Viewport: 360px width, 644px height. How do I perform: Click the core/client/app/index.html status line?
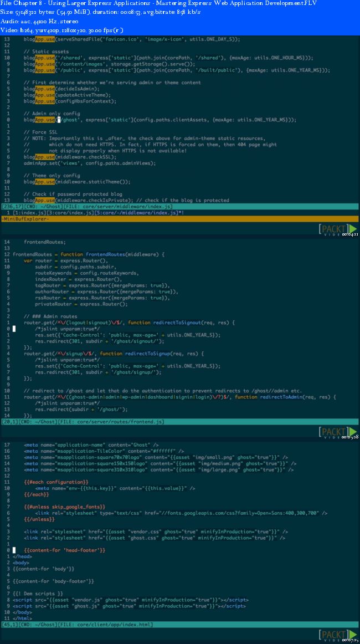coord(180,624)
